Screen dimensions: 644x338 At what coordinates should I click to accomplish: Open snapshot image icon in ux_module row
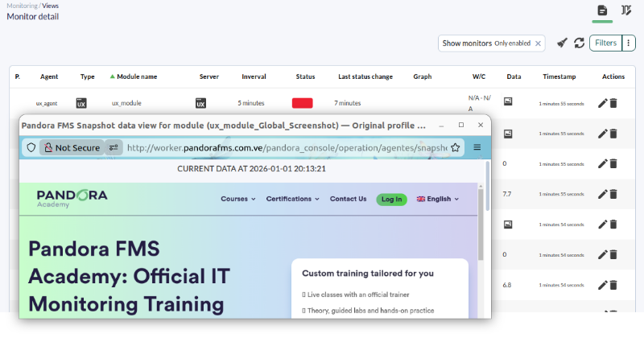[x=508, y=101]
